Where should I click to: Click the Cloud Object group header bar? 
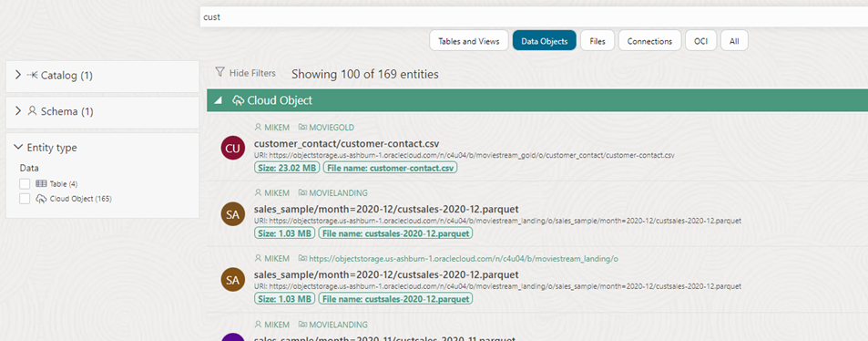click(537, 100)
